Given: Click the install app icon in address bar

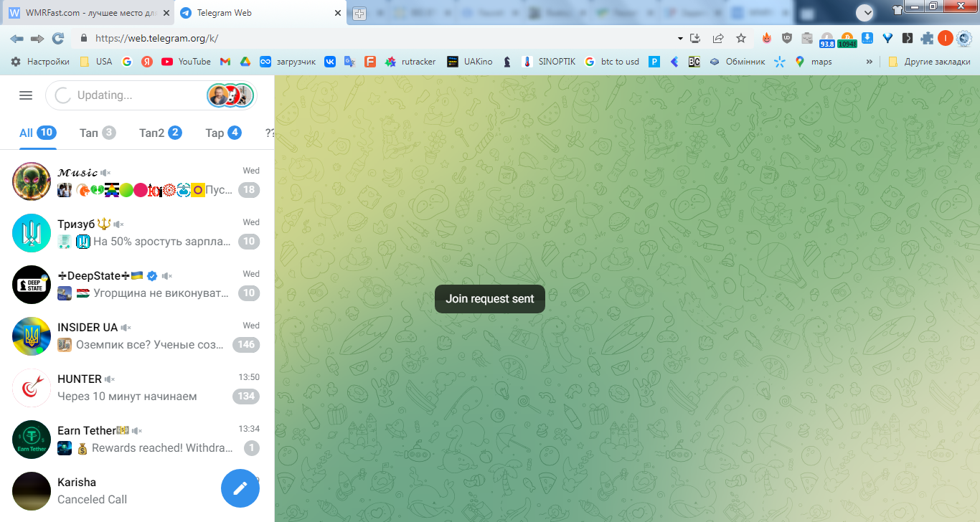Looking at the screenshot, I should 695,38.
